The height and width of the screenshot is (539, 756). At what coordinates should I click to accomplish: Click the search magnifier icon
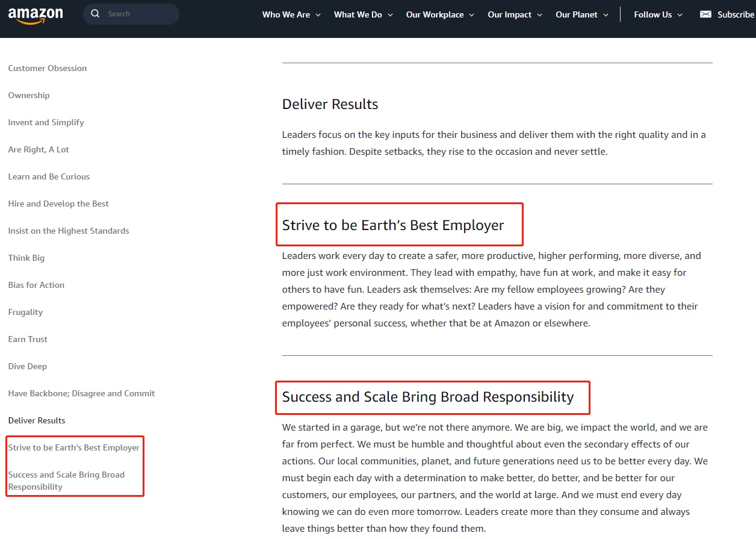pos(95,14)
